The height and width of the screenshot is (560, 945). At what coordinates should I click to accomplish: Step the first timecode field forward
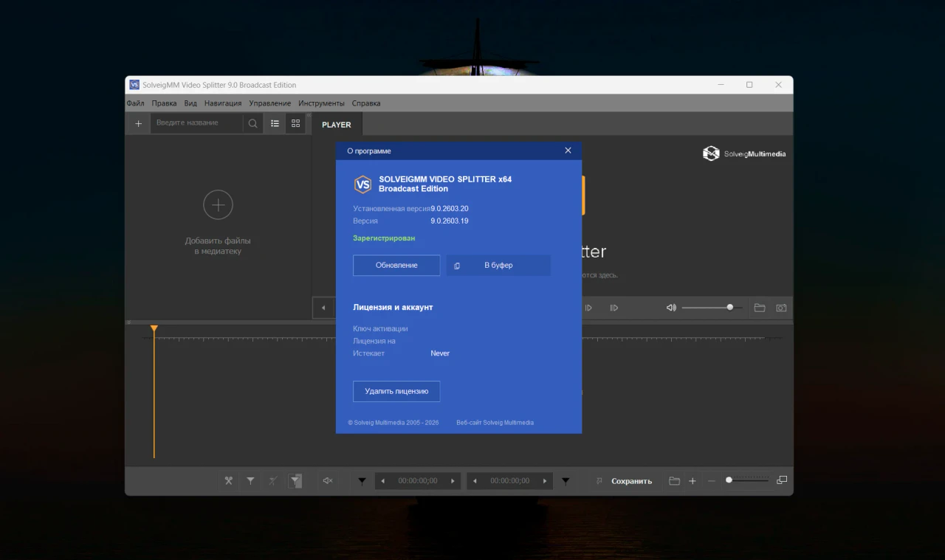(x=453, y=481)
